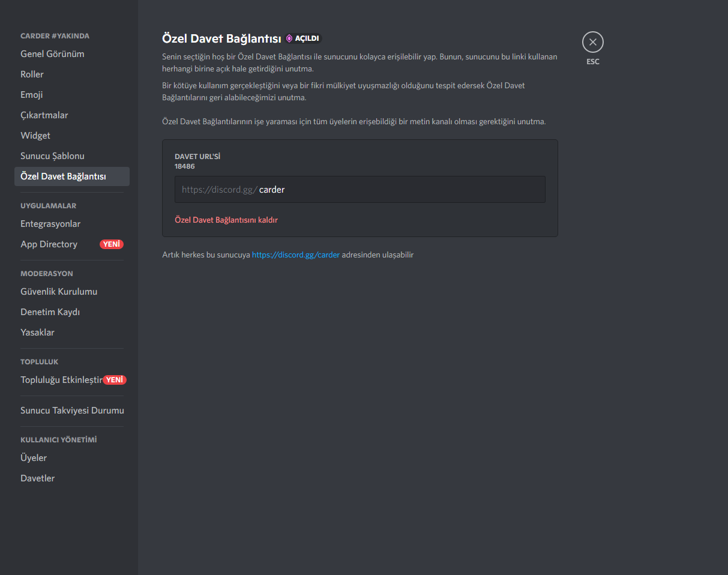728x575 pixels.
Task: Select Widget in sidebar
Action: click(72, 136)
